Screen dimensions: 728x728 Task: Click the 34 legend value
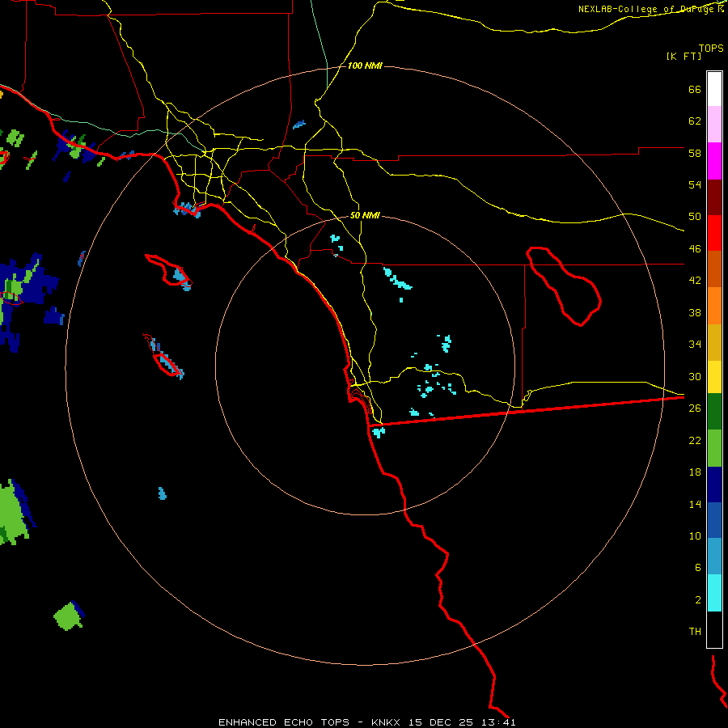695,345
